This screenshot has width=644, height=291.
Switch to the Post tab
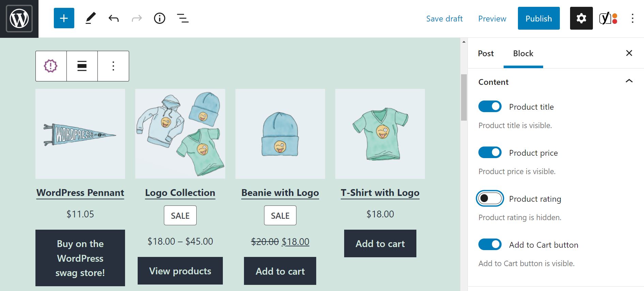[x=486, y=53]
